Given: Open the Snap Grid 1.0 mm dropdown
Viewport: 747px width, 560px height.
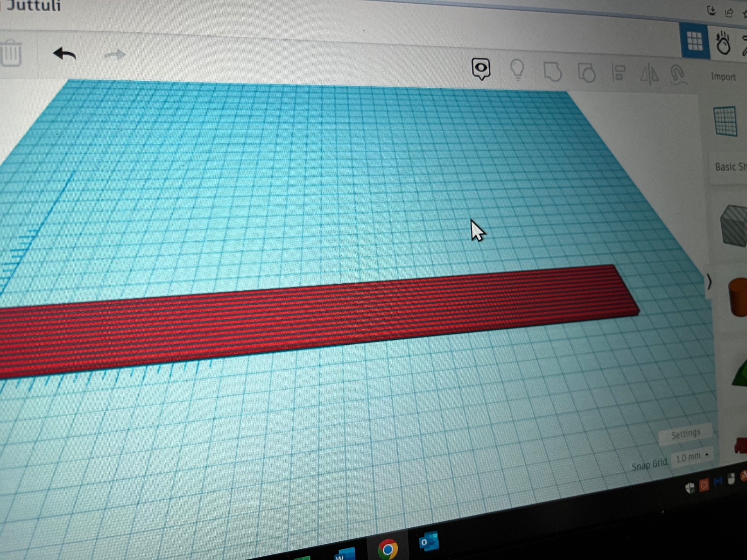Looking at the screenshot, I should click(692, 456).
